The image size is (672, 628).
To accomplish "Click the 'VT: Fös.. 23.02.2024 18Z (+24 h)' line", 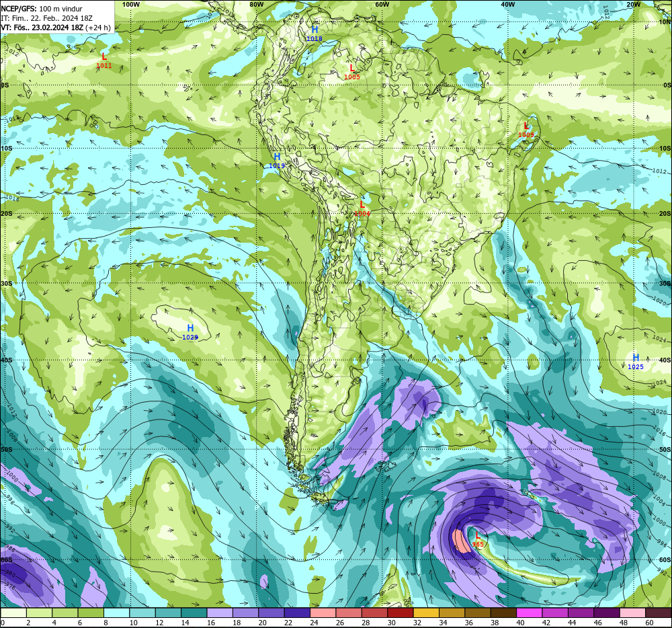I will [x=56, y=28].
